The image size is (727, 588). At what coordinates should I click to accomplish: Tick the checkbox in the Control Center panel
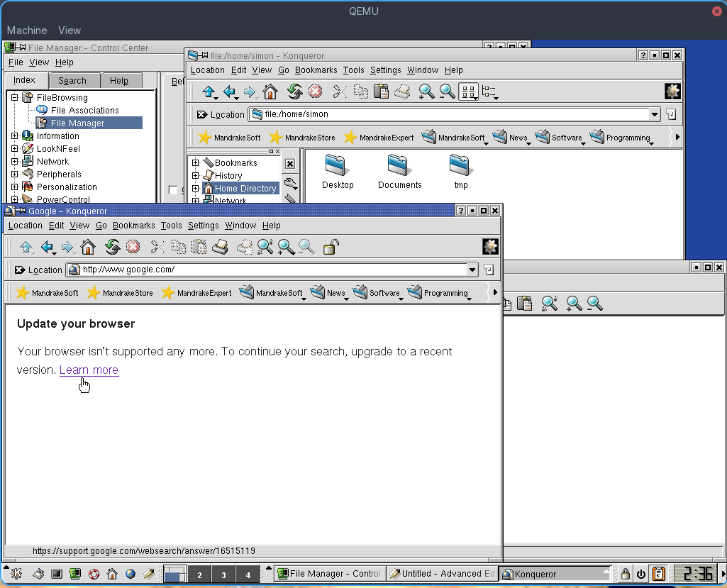click(x=173, y=190)
